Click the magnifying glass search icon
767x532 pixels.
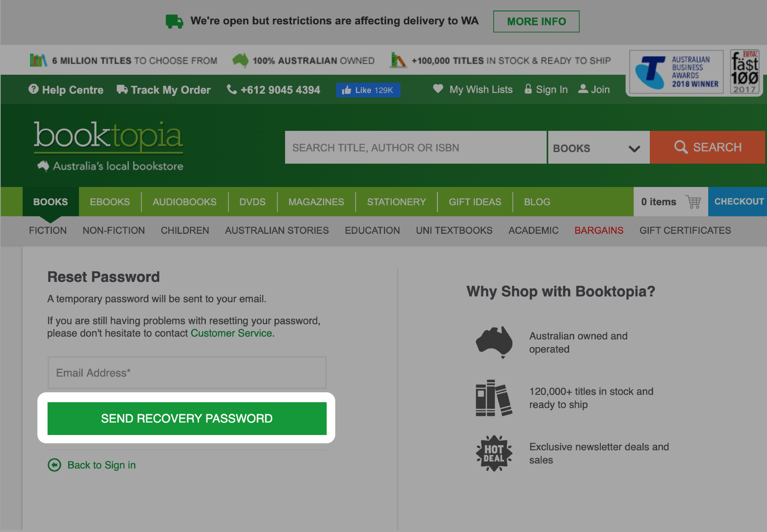point(681,147)
